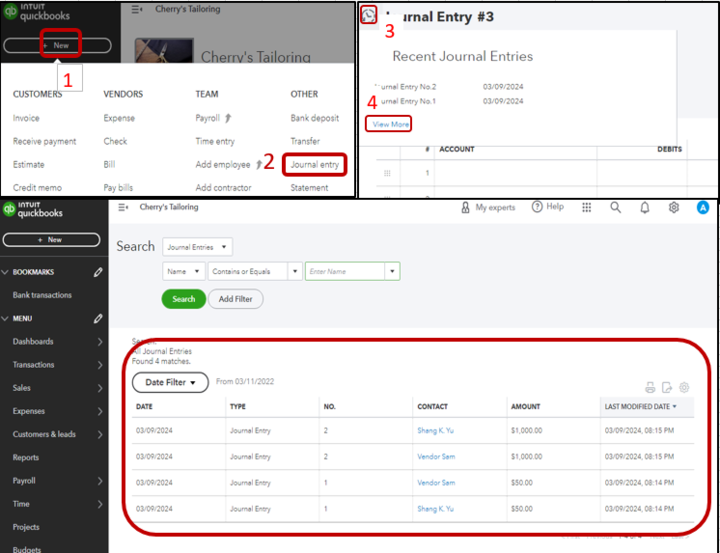
Task: Open Shang K. Yu link in $1,000.00 row
Action: [x=435, y=430]
